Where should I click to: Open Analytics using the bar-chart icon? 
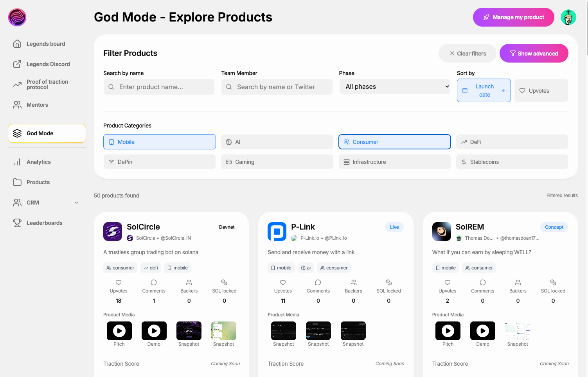click(x=17, y=162)
